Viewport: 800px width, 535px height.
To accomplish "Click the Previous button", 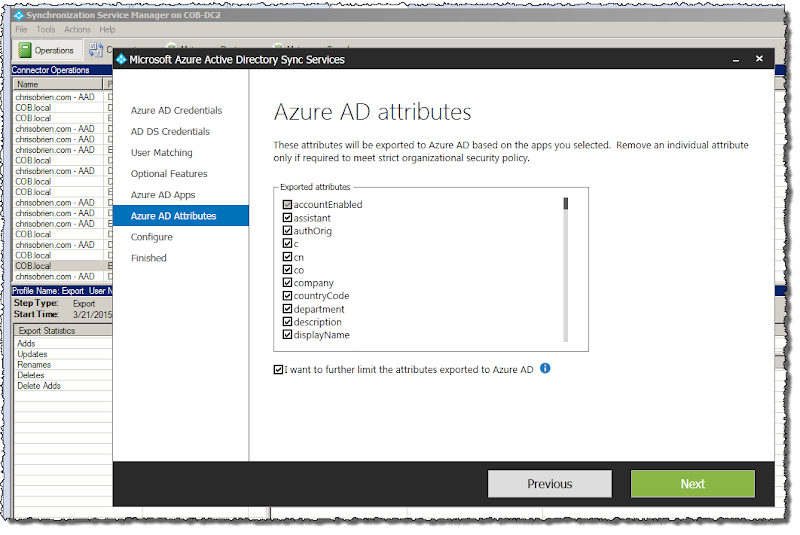I will (x=549, y=483).
